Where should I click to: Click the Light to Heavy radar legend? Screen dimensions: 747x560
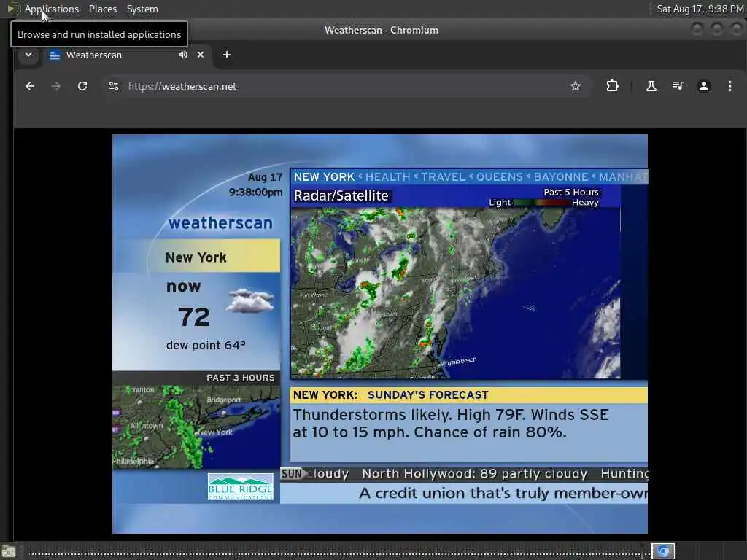[543, 203]
